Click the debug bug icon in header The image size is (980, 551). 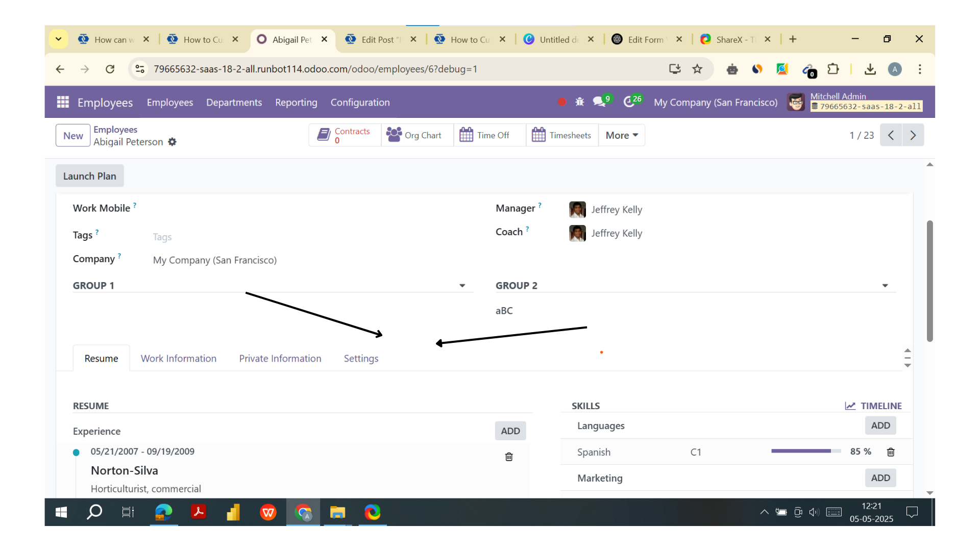pos(580,102)
